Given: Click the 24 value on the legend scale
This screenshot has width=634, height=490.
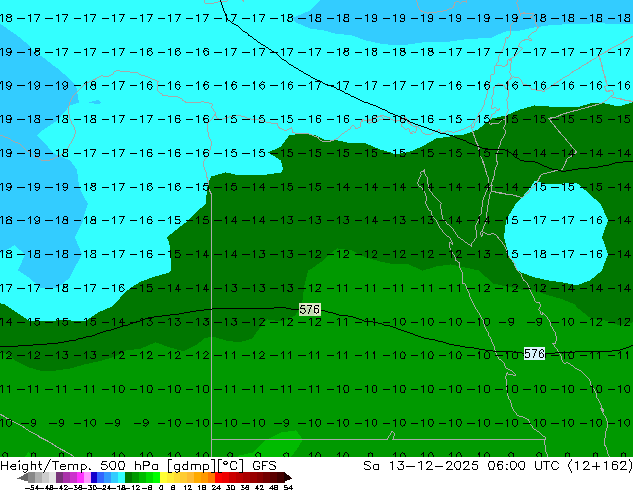Looking at the screenshot, I should pyautogui.click(x=216, y=487).
